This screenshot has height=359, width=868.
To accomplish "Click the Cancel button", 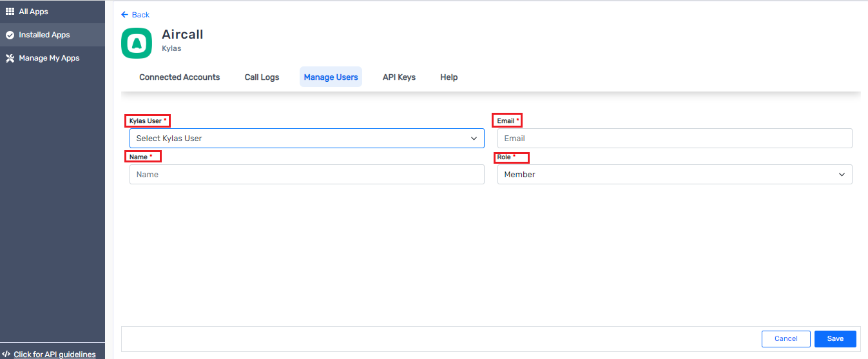I will point(786,339).
